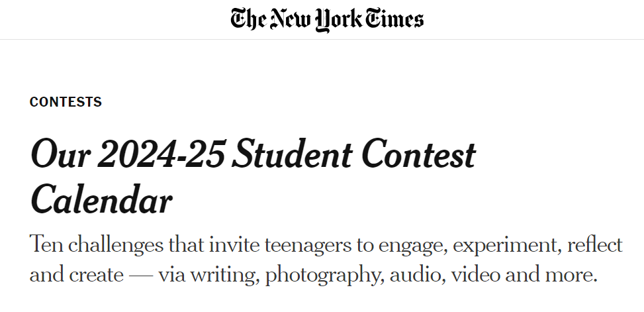Click the word "reflect" in the summary
The image size is (644, 312).
click(594, 246)
